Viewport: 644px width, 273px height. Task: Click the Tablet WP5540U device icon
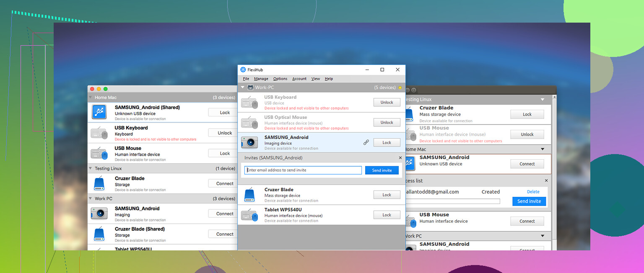coord(249,215)
